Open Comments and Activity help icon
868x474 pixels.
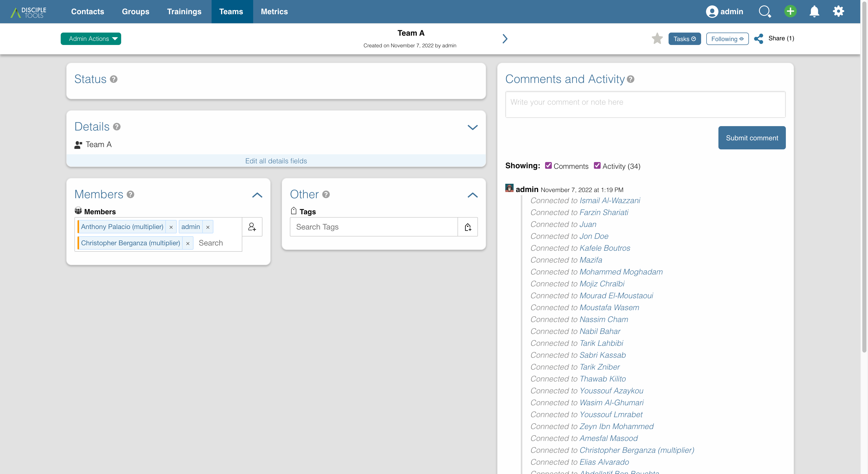[x=631, y=79]
